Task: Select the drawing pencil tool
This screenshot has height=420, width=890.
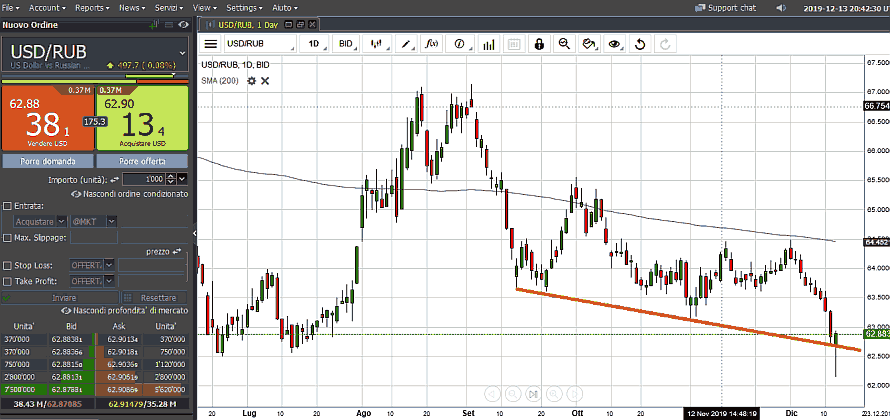Action: click(x=406, y=44)
